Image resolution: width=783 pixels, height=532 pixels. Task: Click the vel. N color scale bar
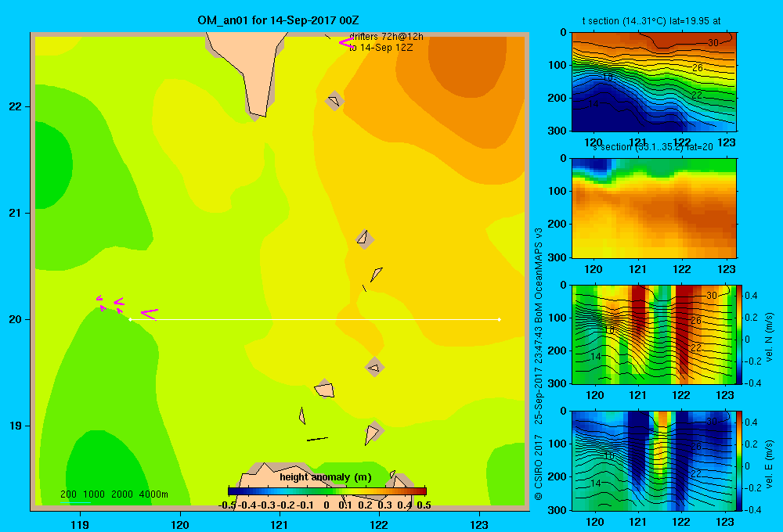pyautogui.click(x=740, y=334)
